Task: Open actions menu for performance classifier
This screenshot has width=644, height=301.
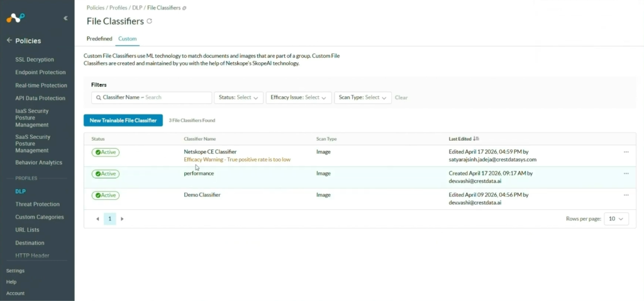Action: [626, 173]
